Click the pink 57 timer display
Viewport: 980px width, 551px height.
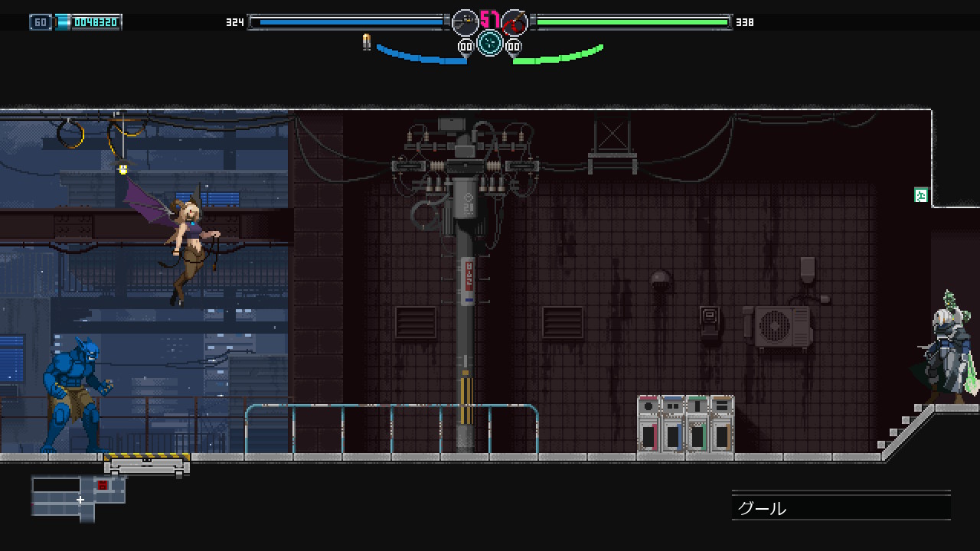click(490, 19)
